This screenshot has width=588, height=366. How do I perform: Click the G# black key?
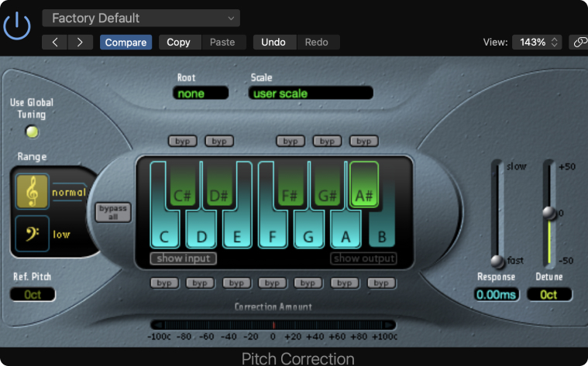328,186
